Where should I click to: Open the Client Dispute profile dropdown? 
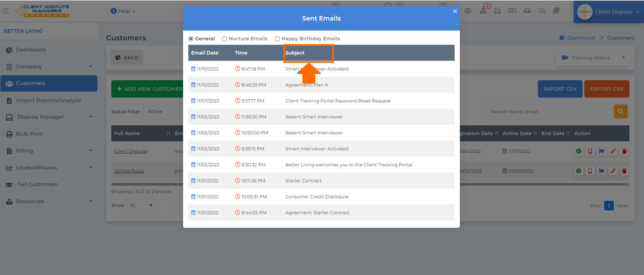609,12
